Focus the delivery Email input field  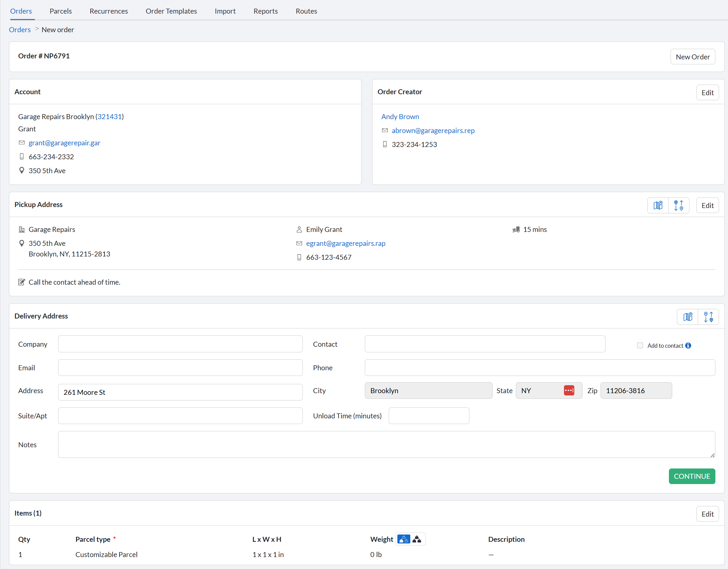180,368
